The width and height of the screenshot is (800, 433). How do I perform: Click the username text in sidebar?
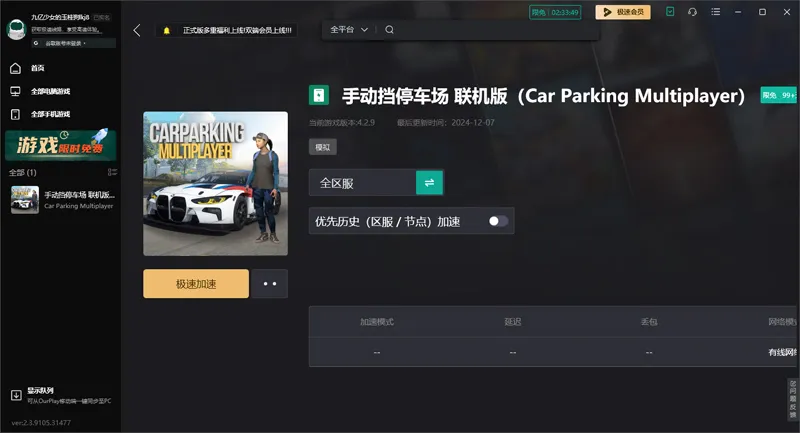pos(60,17)
